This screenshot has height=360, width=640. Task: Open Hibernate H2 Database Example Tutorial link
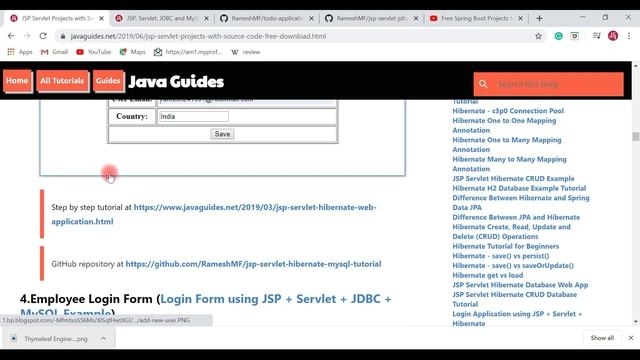coord(519,188)
